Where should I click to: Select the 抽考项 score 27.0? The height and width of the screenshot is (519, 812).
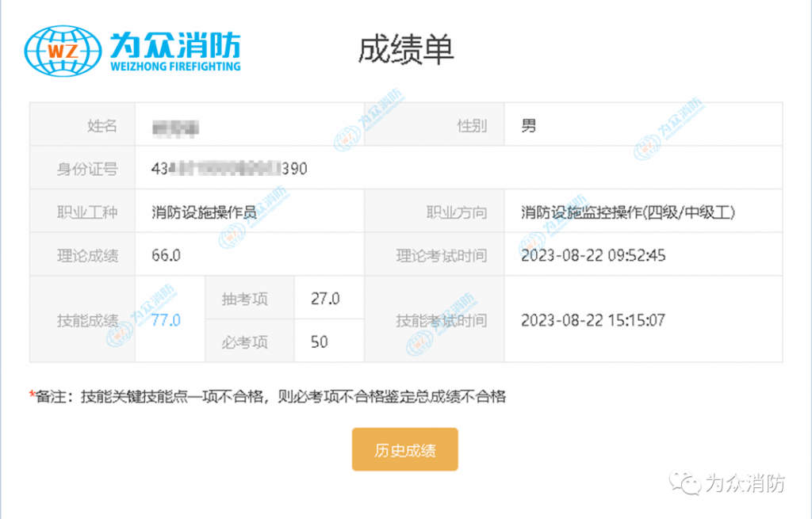(325, 299)
